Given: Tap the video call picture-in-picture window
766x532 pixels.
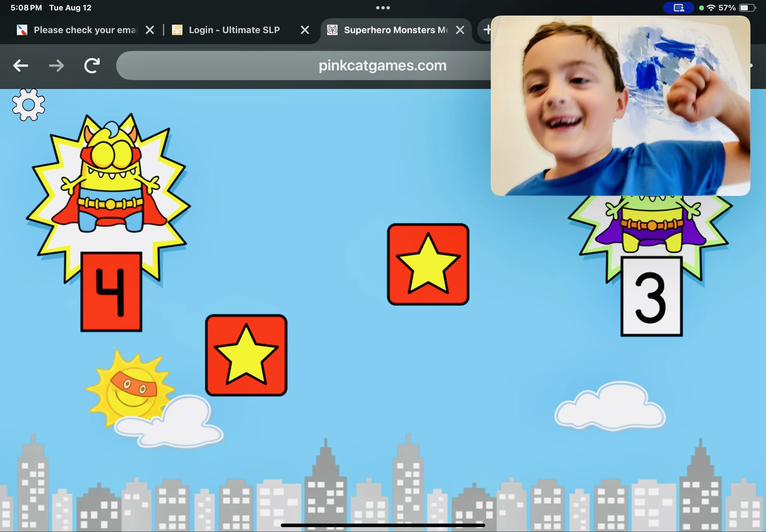Looking at the screenshot, I should (620, 105).
